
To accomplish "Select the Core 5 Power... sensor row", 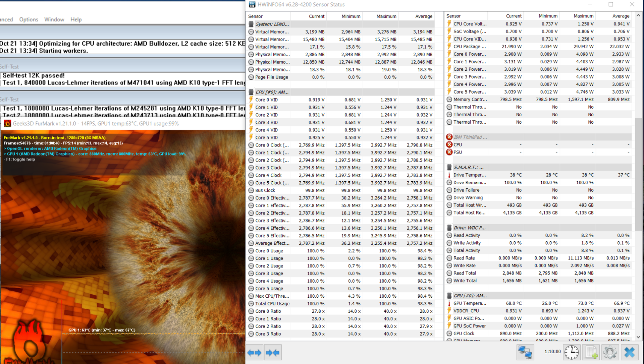I will tap(539, 92).
